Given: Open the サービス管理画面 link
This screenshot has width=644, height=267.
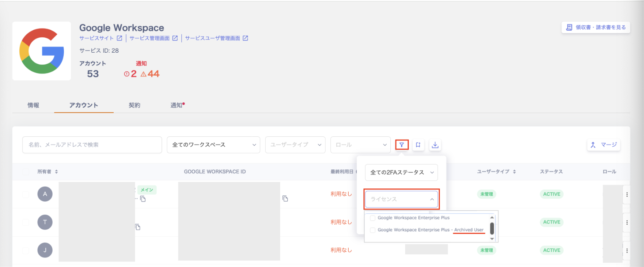Looking at the screenshot, I should pyautogui.click(x=149, y=38).
